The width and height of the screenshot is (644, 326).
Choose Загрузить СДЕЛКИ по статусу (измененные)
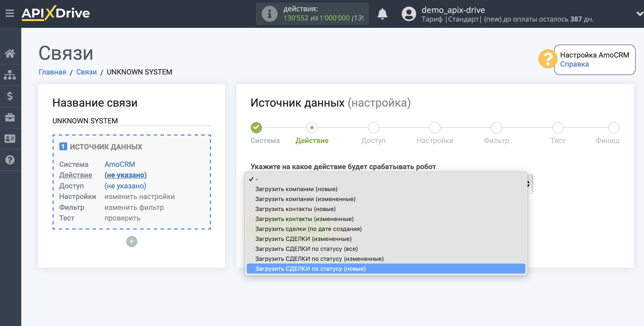pyautogui.click(x=386, y=259)
